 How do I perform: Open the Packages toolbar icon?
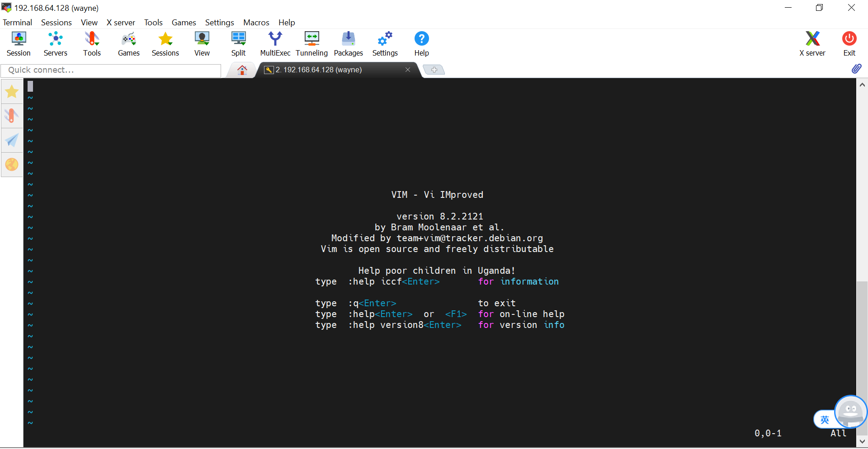pyautogui.click(x=348, y=44)
